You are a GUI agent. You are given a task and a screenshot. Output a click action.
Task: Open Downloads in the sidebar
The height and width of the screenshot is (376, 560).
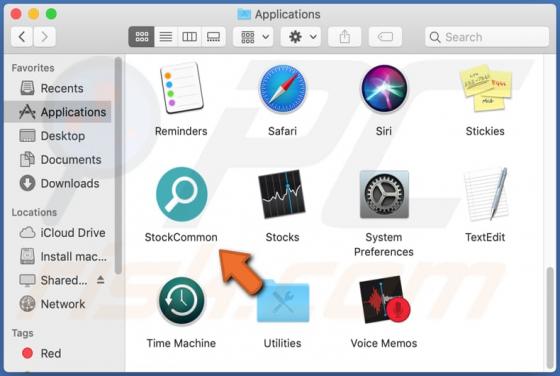(x=58, y=184)
